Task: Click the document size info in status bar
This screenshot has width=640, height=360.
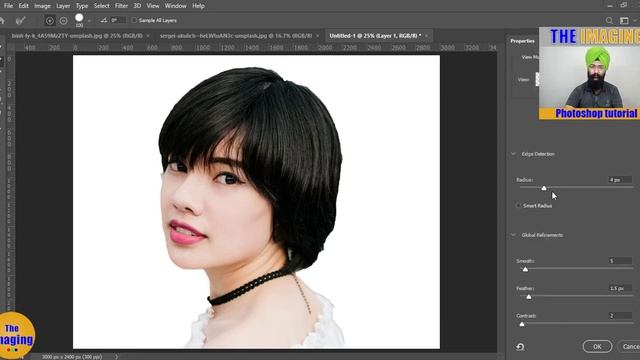Action: point(72,357)
